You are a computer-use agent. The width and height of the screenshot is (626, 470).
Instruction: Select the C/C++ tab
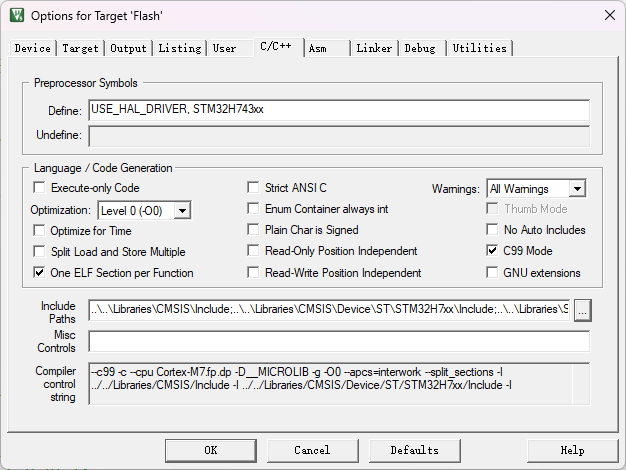point(279,47)
